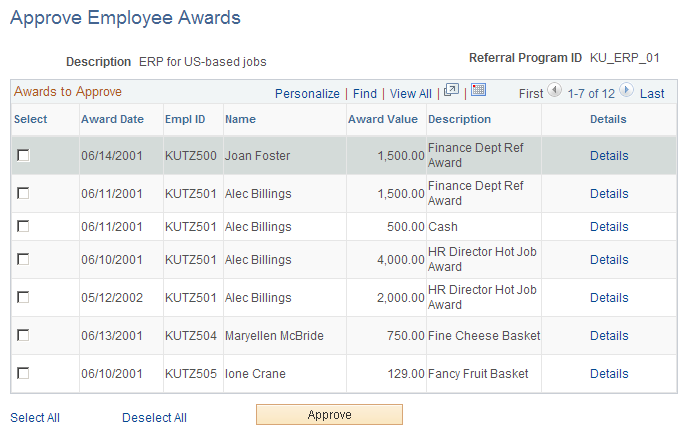The height and width of the screenshot is (436, 693).
Task: Click the date 05/12/2002
Action: [x=112, y=297]
